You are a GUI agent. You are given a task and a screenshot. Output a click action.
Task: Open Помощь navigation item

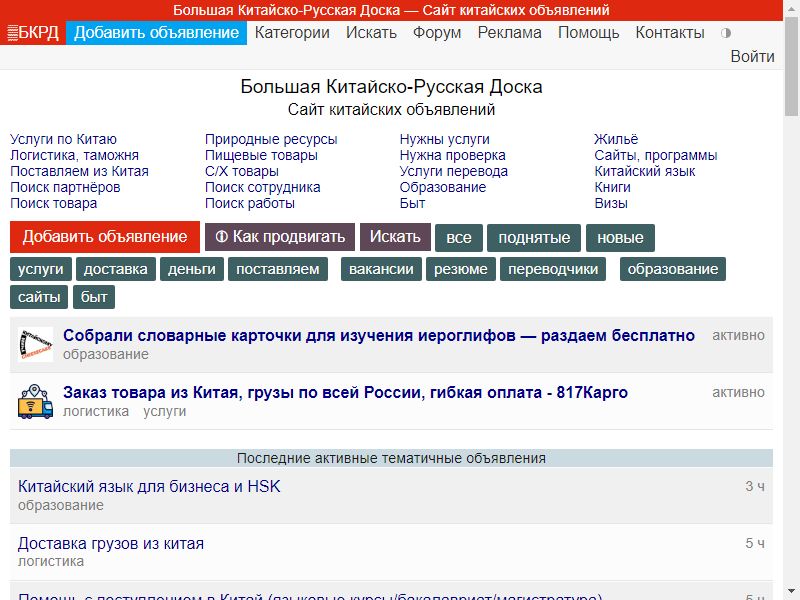[x=588, y=33]
